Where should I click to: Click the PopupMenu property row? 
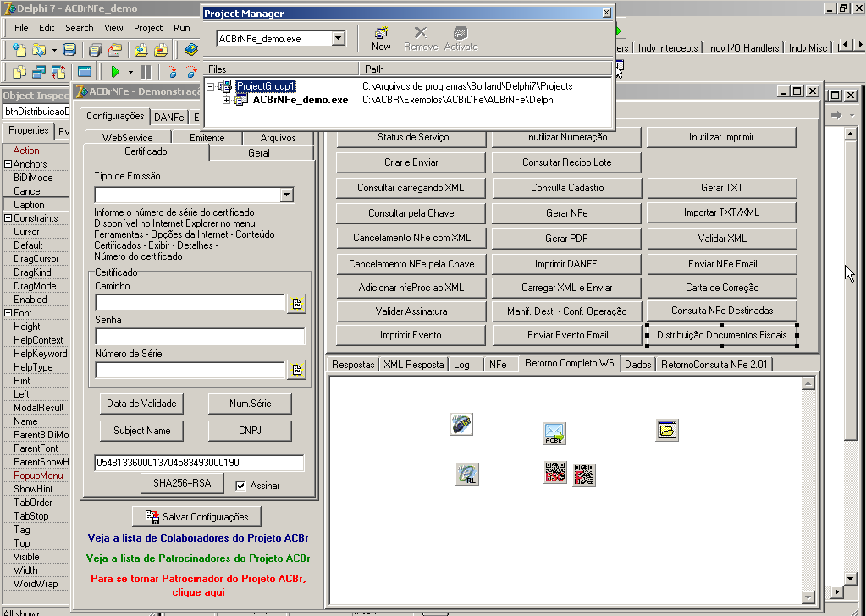36,476
